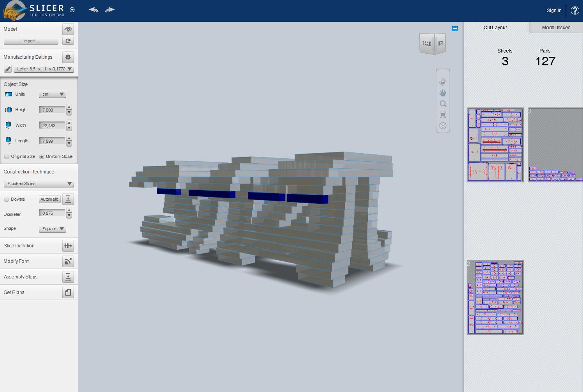Click the Import button
The width and height of the screenshot is (583, 392).
tap(31, 41)
